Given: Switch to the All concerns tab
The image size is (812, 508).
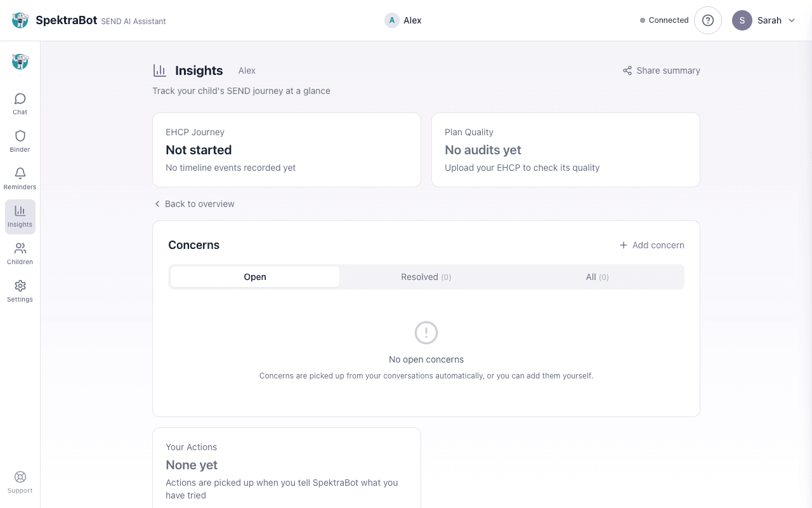Looking at the screenshot, I should (597, 277).
